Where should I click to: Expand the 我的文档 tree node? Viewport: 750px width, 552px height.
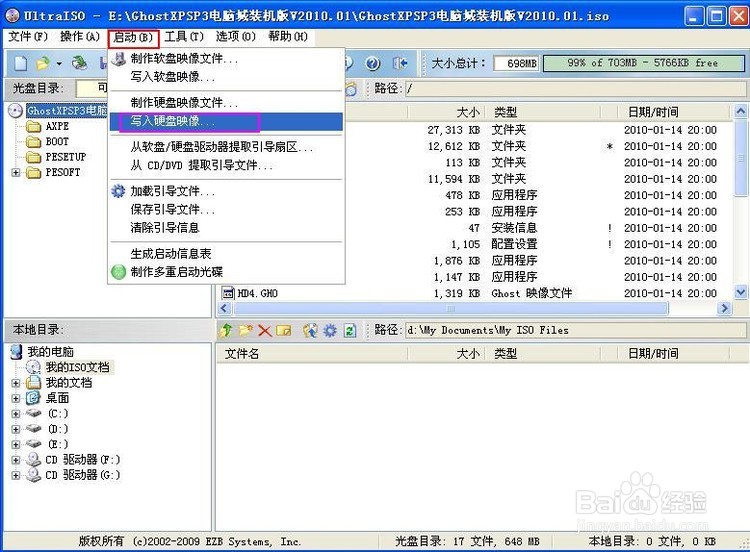16,383
